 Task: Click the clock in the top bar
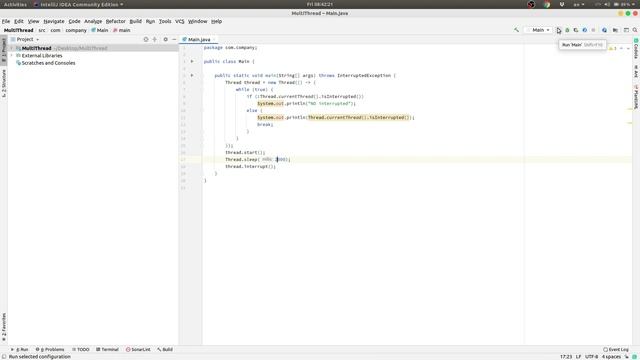click(x=320, y=4)
